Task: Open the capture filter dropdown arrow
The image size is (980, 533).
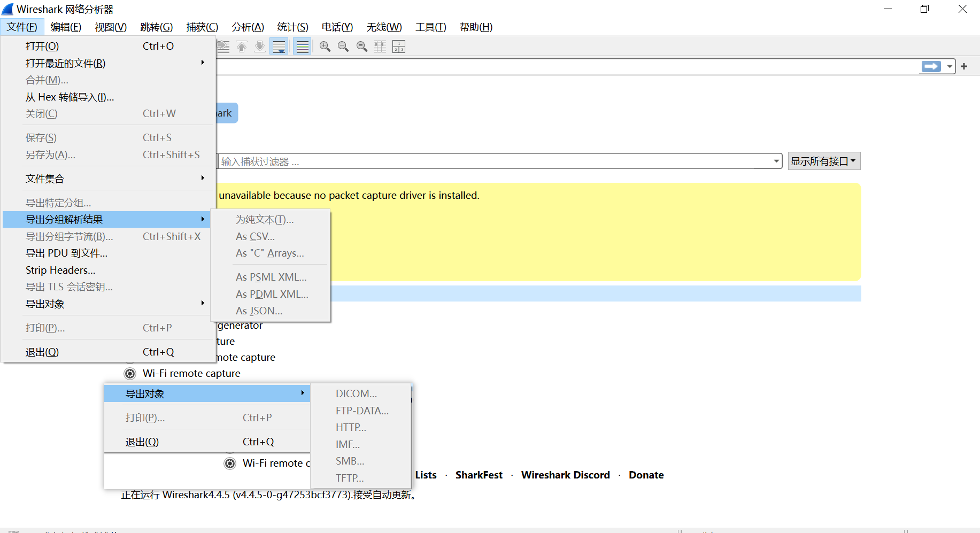Action: click(776, 161)
